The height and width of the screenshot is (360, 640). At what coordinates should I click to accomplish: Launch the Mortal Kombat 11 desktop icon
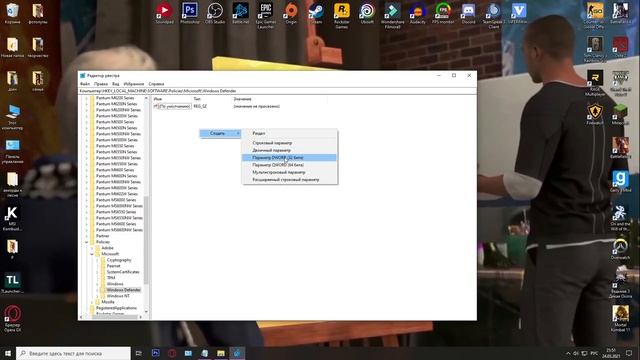click(620, 318)
